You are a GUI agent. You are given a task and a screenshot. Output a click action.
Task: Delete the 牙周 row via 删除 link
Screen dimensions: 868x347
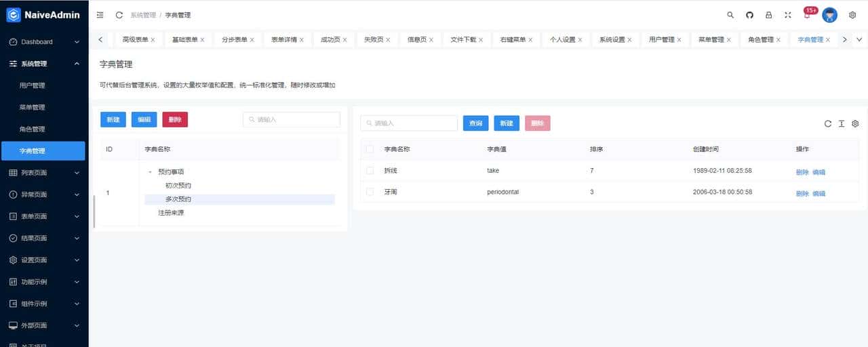[x=802, y=194]
